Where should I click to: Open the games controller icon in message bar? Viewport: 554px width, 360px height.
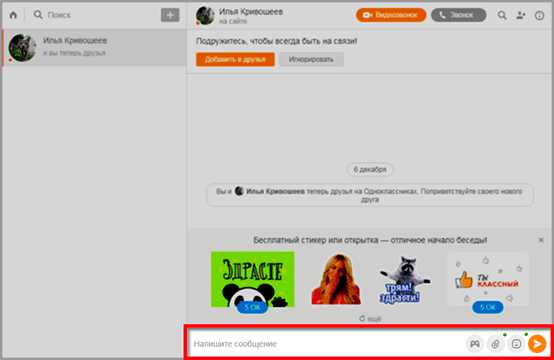475,344
